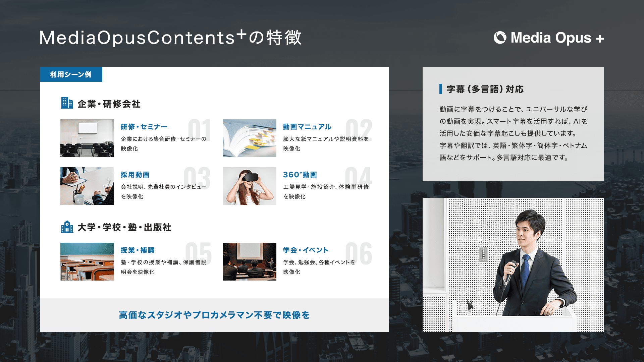
Task: Open the conference audience thumbnail for 学会・イベント
Action: 250,261
